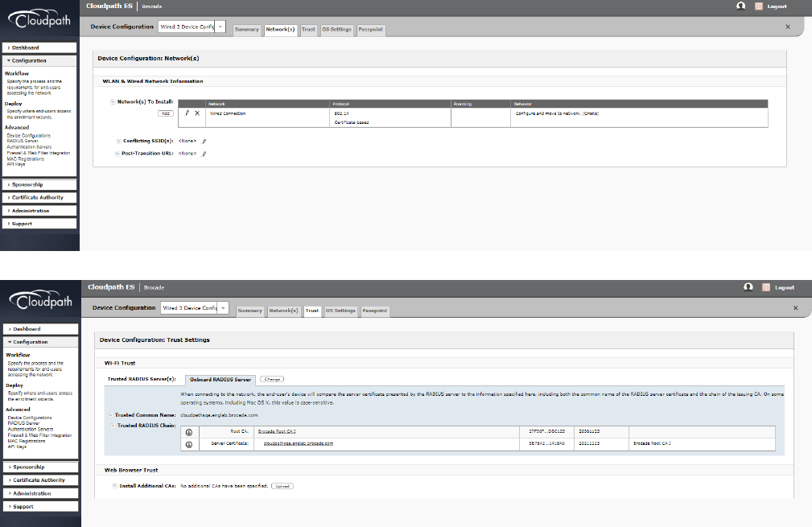Screen dimensions: 812x527
Task: Open OS Settings tab on Network(s) page
Action: tap(336, 30)
